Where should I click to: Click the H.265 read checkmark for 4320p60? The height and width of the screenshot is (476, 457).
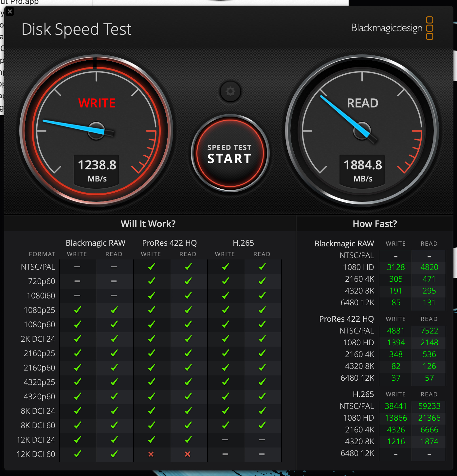coord(262,396)
